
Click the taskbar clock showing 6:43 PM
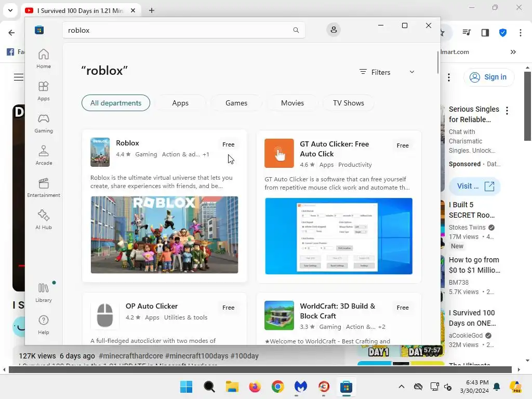coord(474,387)
